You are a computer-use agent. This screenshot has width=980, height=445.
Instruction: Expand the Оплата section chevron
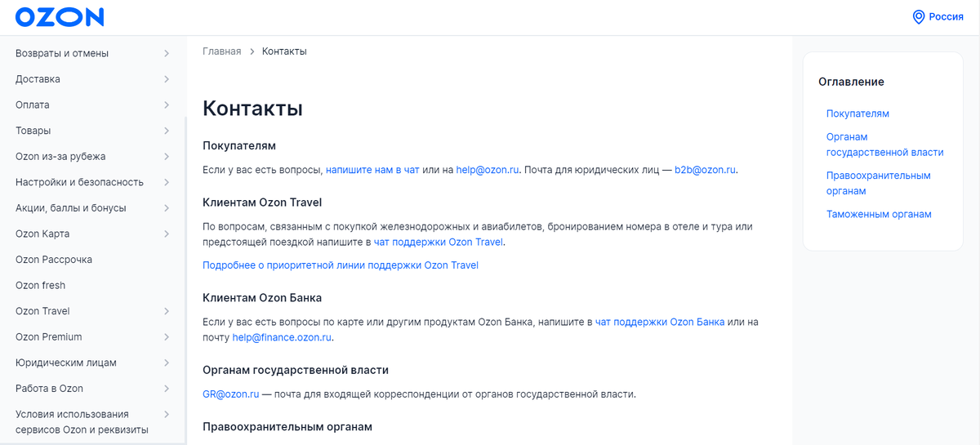(x=167, y=105)
